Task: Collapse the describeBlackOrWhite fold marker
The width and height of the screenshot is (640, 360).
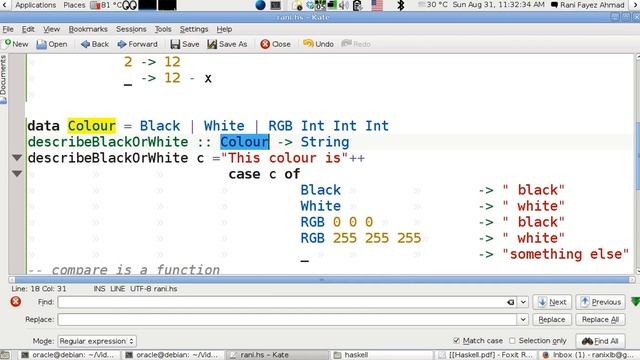Action: (x=17, y=158)
